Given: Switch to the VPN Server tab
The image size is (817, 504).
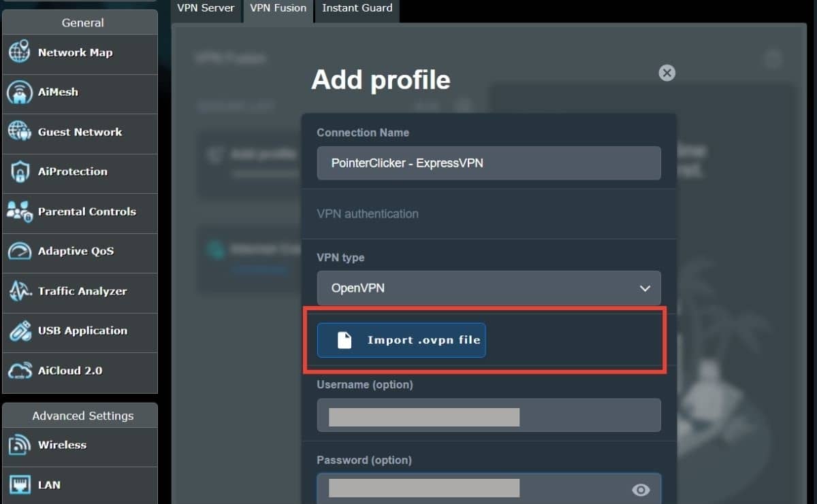Looking at the screenshot, I should coord(206,9).
